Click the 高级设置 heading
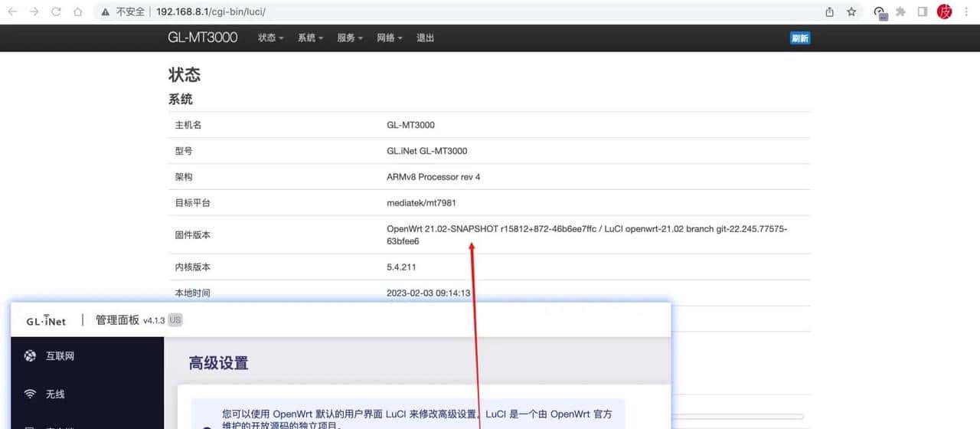The width and height of the screenshot is (980, 429). 218,363
